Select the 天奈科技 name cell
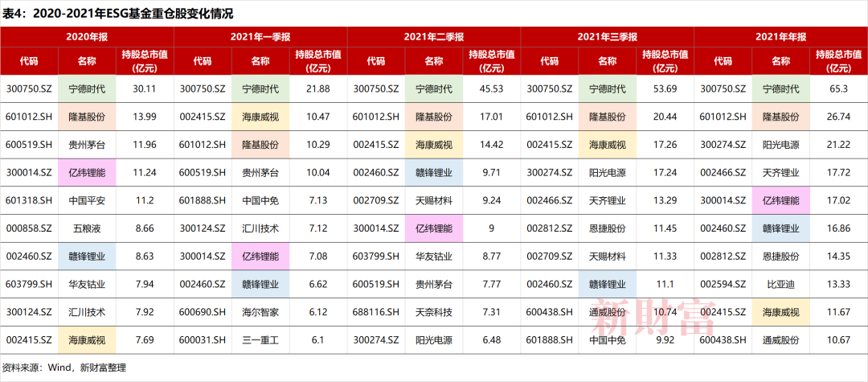The width and height of the screenshot is (868, 382). (434, 312)
